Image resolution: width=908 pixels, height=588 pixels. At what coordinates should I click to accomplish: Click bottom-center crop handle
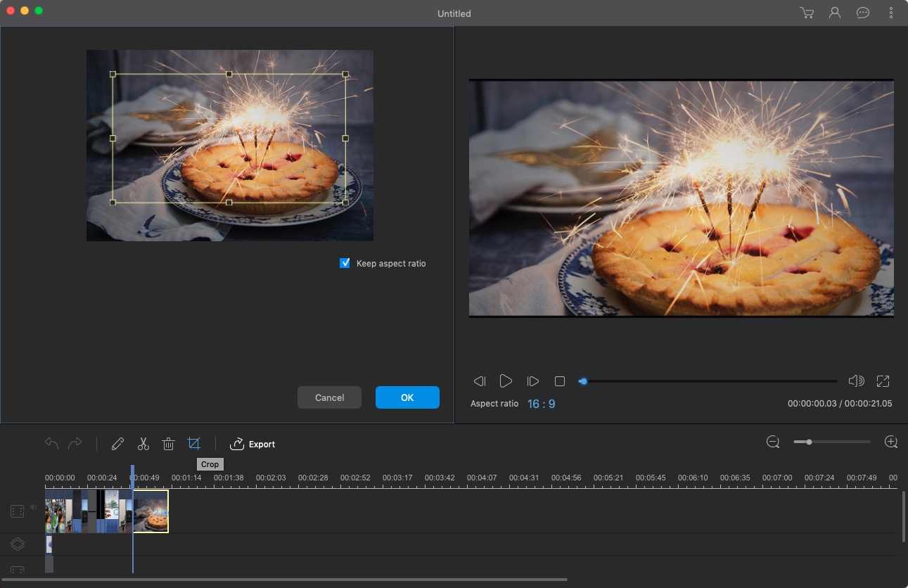pyautogui.click(x=229, y=203)
